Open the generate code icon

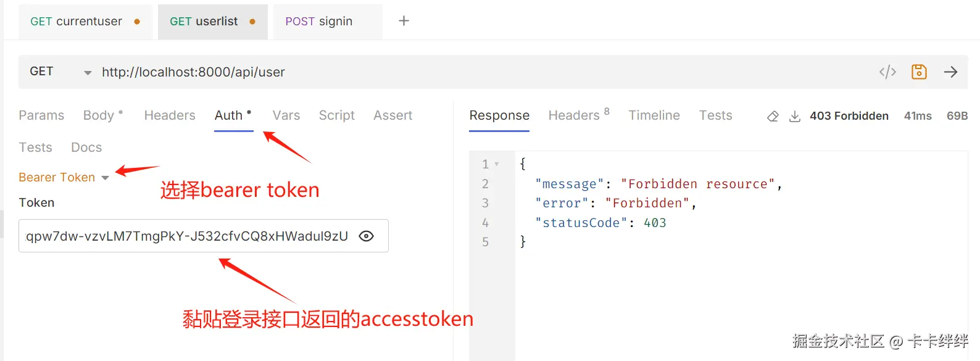(x=887, y=72)
